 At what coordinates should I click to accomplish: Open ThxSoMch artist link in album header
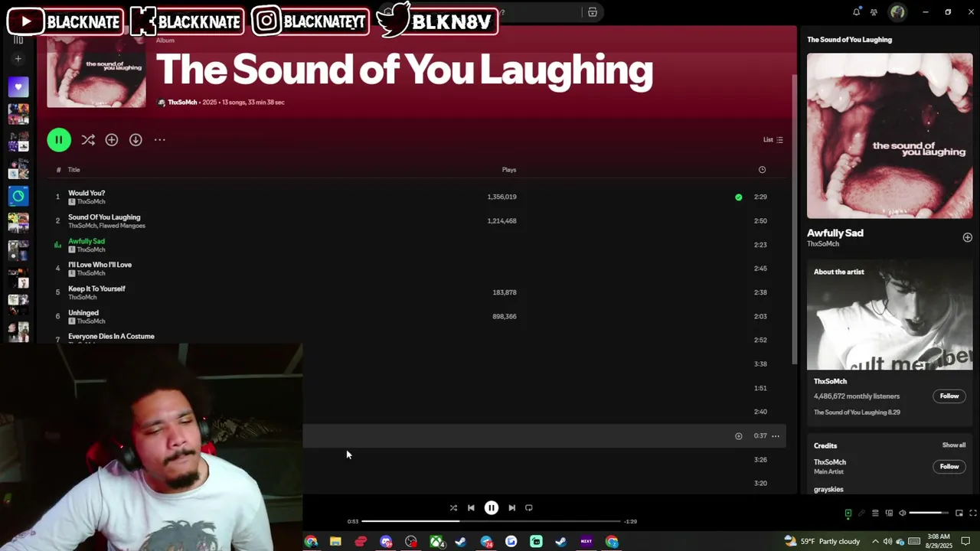click(x=182, y=103)
